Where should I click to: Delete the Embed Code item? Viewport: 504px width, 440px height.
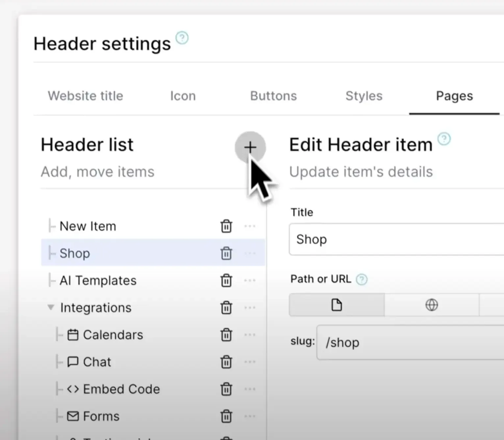[x=226, y=389]
